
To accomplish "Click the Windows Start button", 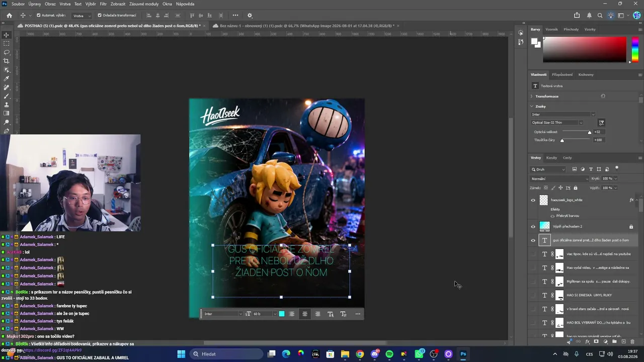I will (181, 354).
